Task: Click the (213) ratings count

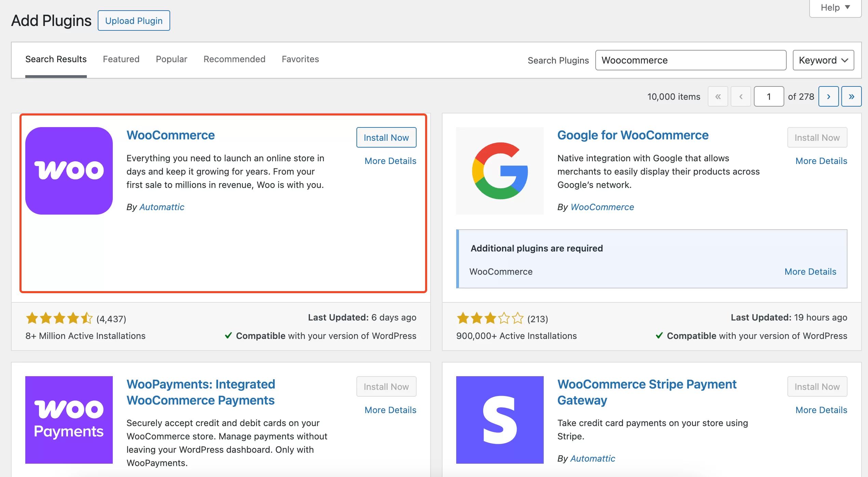Action: click(538, 319)
